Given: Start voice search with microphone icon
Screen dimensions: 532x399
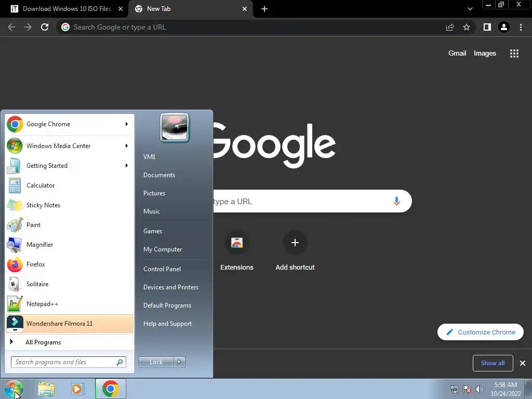Looking at the screenshot, I should [x=396, y=201].
